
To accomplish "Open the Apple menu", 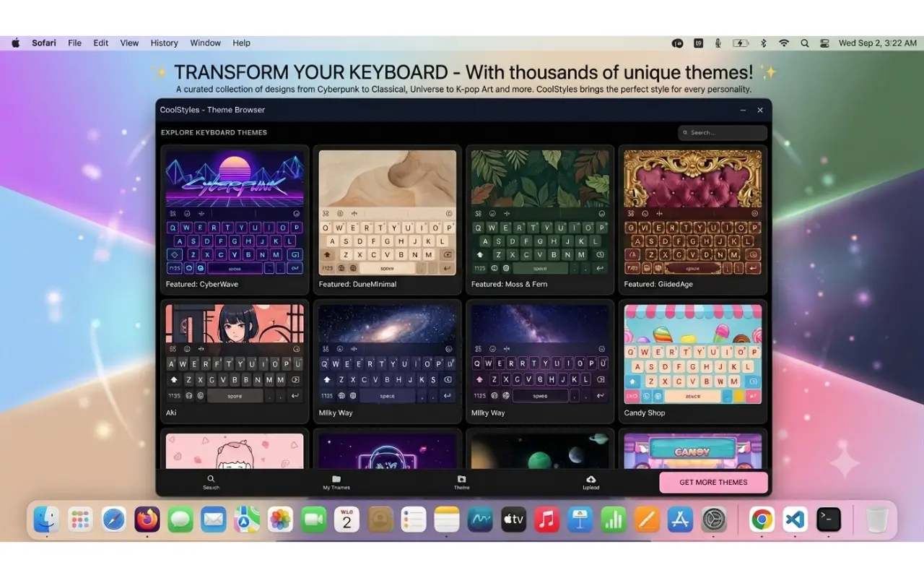I will tap(16, 43).
